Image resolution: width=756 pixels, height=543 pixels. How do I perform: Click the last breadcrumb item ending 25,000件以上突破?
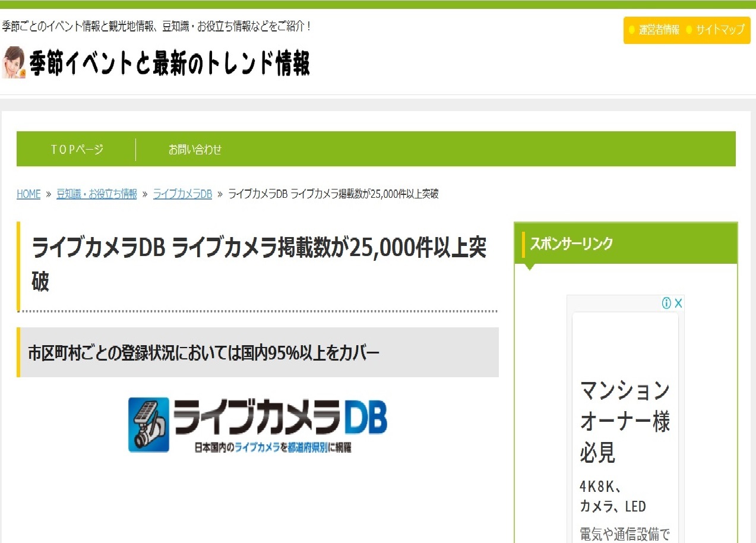tap(333, 194)
